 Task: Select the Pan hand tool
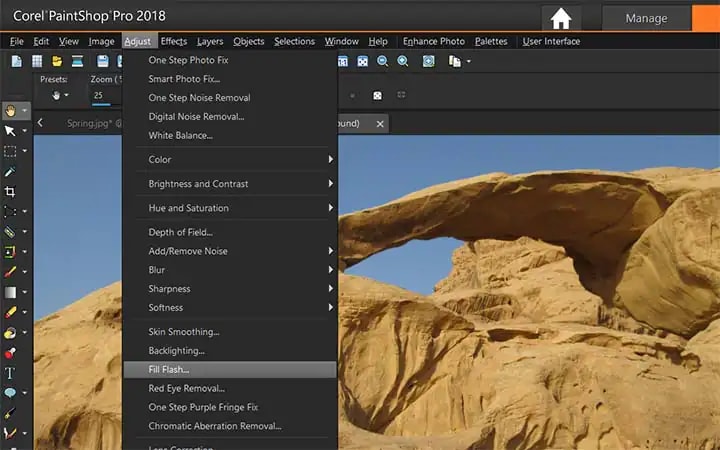[10, 111]
